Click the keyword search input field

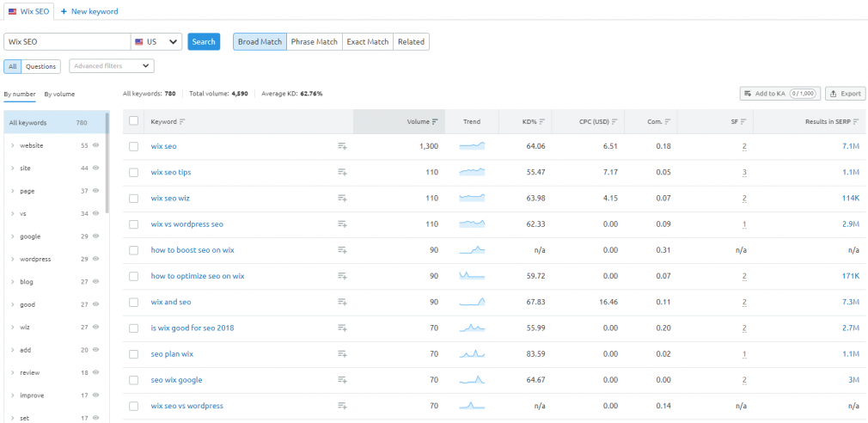[x=67, y=41]
